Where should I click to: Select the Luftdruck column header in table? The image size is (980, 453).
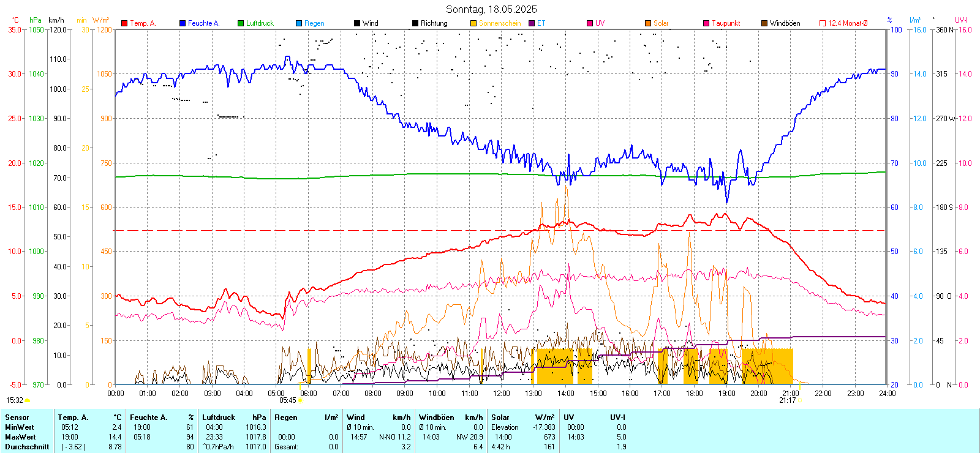click(x=219, y=417)
